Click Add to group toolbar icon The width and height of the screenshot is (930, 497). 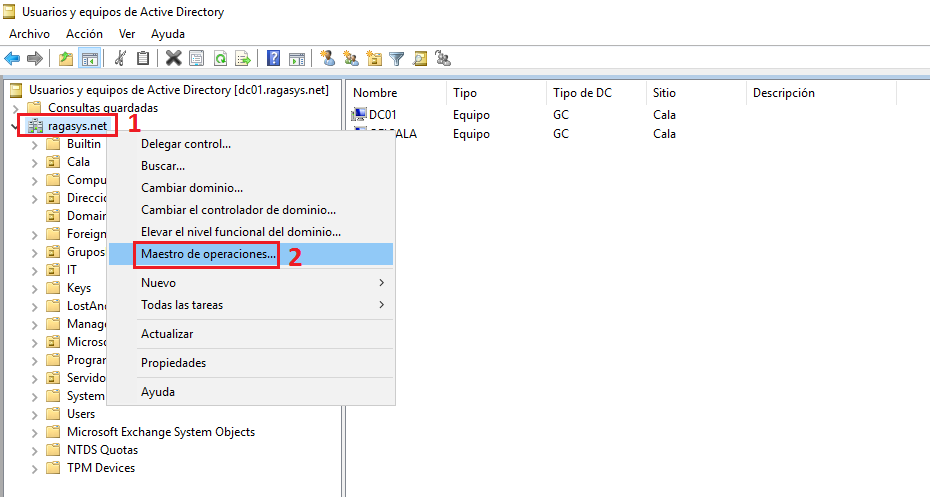click(443, 58)
